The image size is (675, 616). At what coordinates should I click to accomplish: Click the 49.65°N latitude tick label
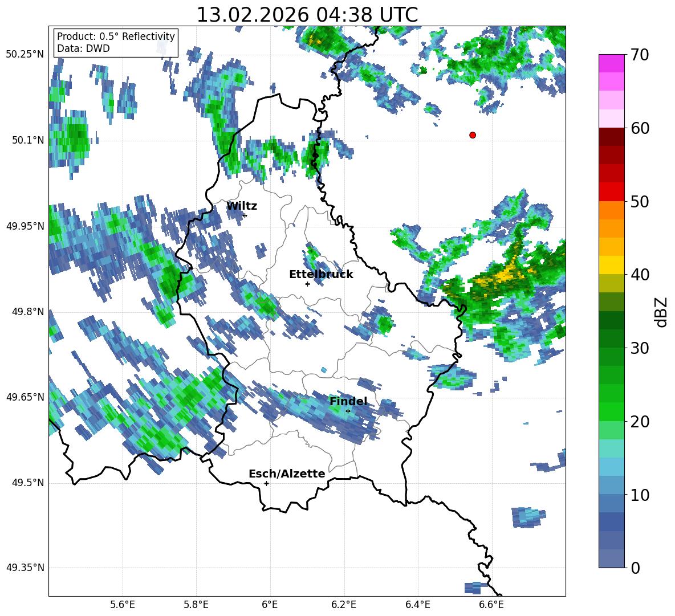pos(25,397)
